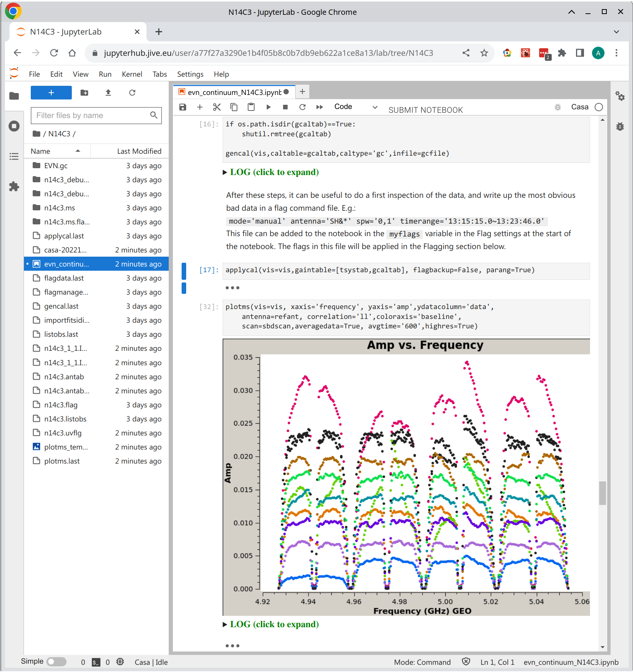Open Chrome tab search chevron
The height and width of the screenshot is (672, 633).
[x=616, y=32]
